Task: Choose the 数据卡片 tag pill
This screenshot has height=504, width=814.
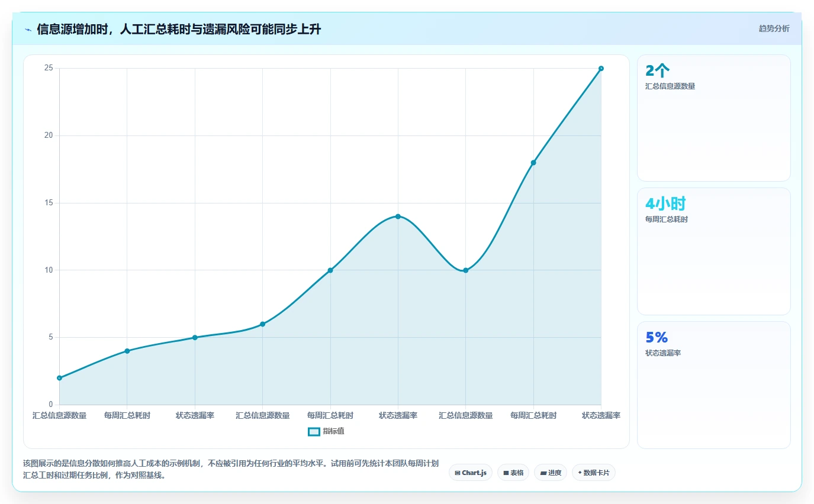Action: coord(594,473)
